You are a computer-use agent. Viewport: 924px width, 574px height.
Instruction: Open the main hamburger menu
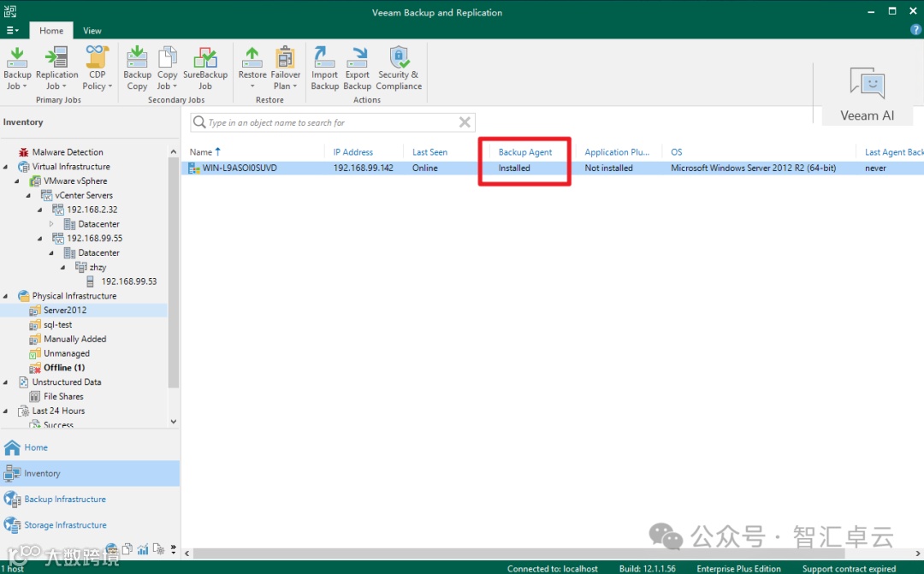click(x=12, y=30)
